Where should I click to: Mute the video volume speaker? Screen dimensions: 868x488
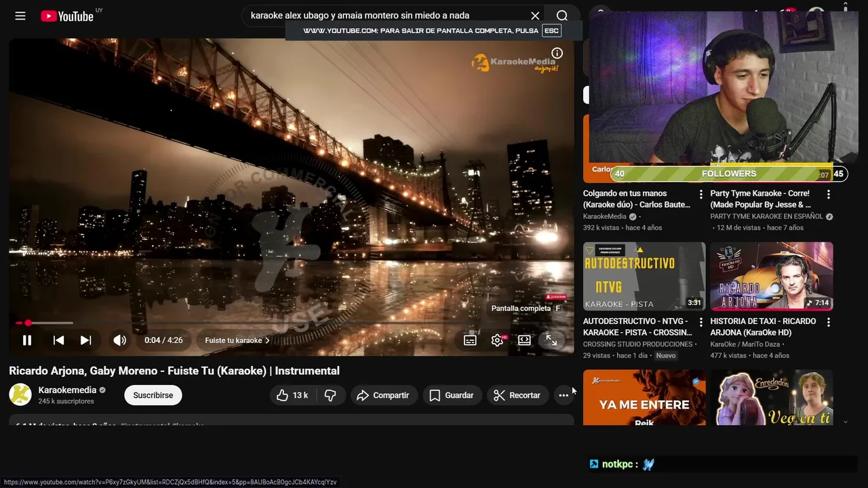coord(119,340)
